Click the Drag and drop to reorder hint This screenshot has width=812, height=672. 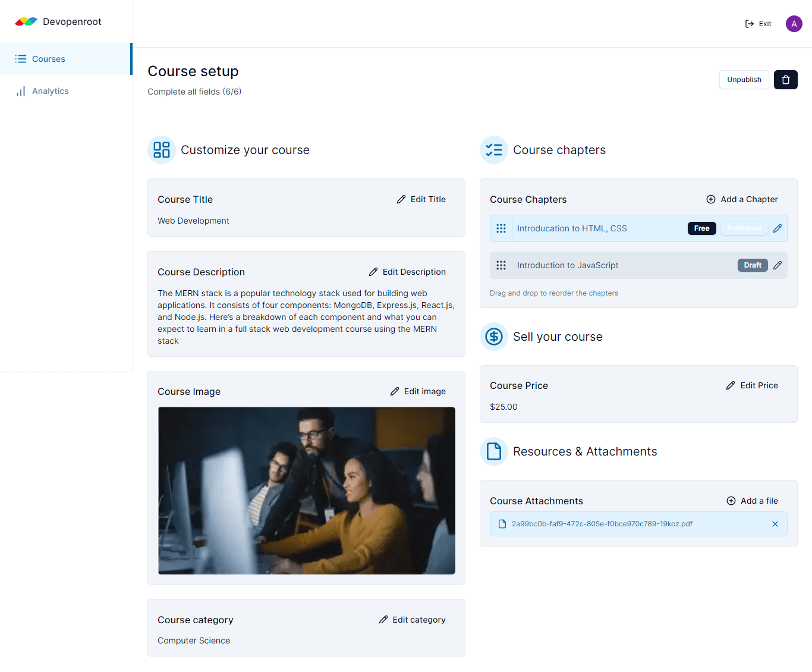554,293
